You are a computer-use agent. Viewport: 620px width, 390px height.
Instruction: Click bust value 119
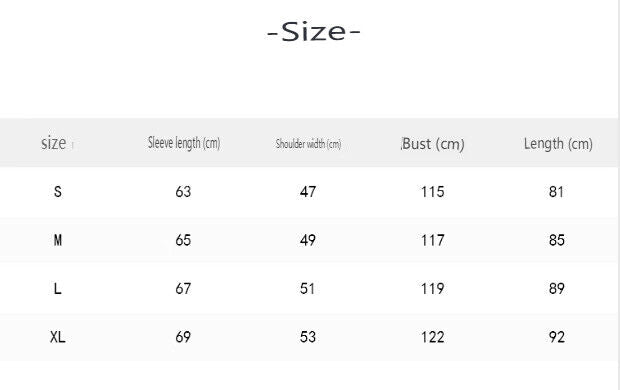433,289
